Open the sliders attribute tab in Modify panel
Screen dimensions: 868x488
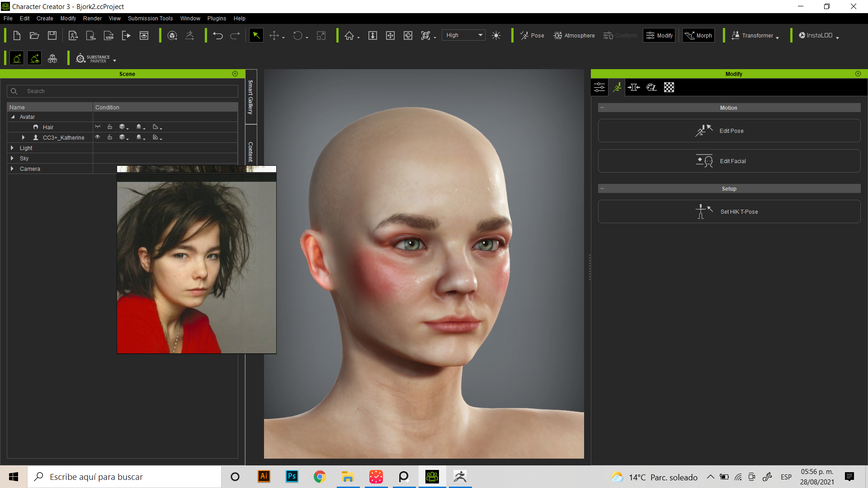coord(599,87)
